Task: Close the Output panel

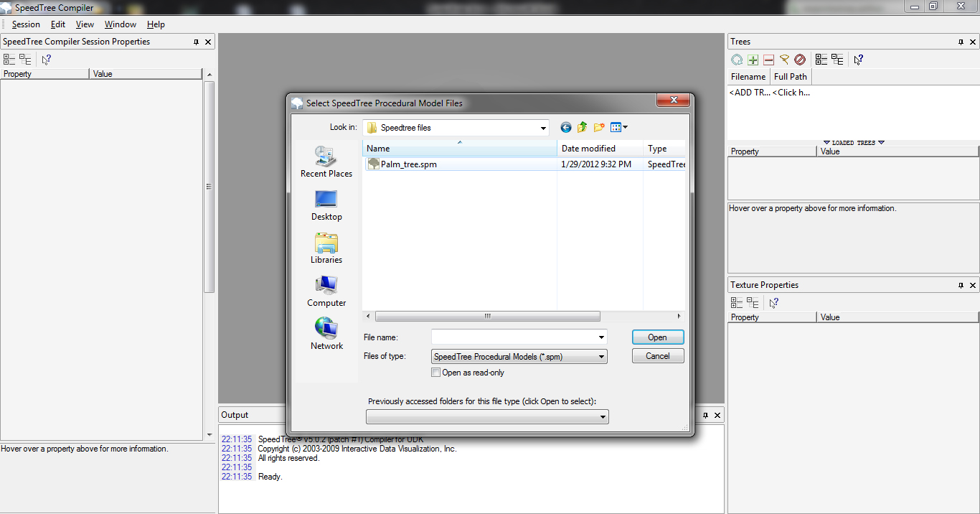Action: click(717, 415)
